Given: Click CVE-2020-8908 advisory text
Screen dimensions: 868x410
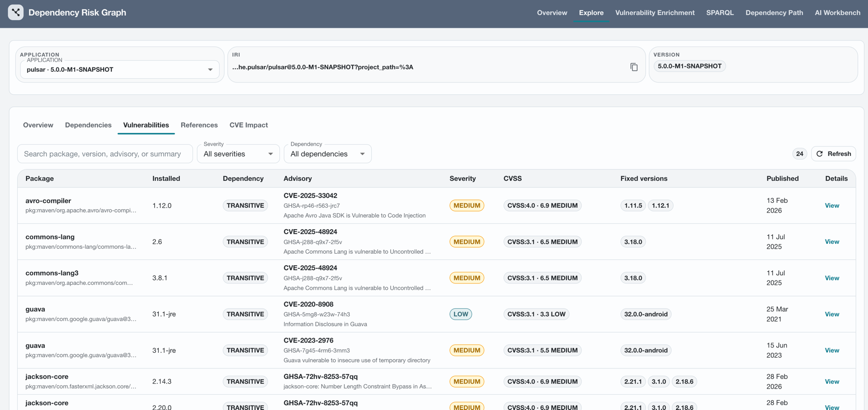Looking at the screenshot, I should (x=308, y=304).
